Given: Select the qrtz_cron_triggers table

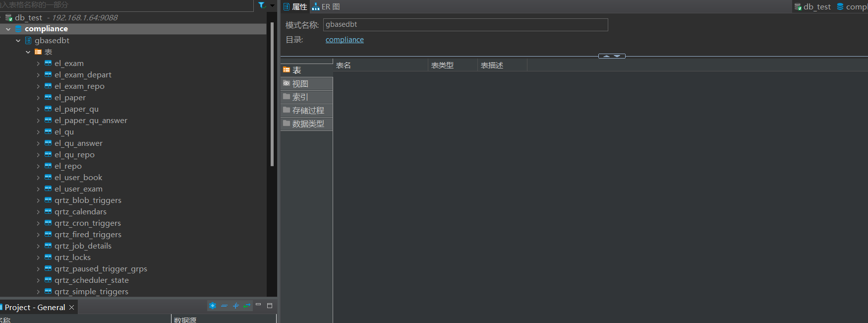Looking at the screenshot, I should (x=88, y=223).
